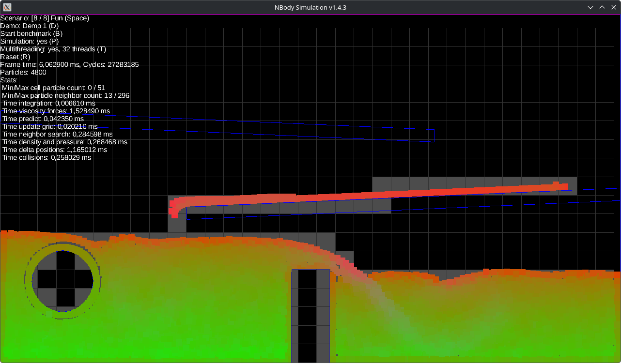Click the Start benchmark (B) line
621x364 pixels.
click(x=31, y=34)
